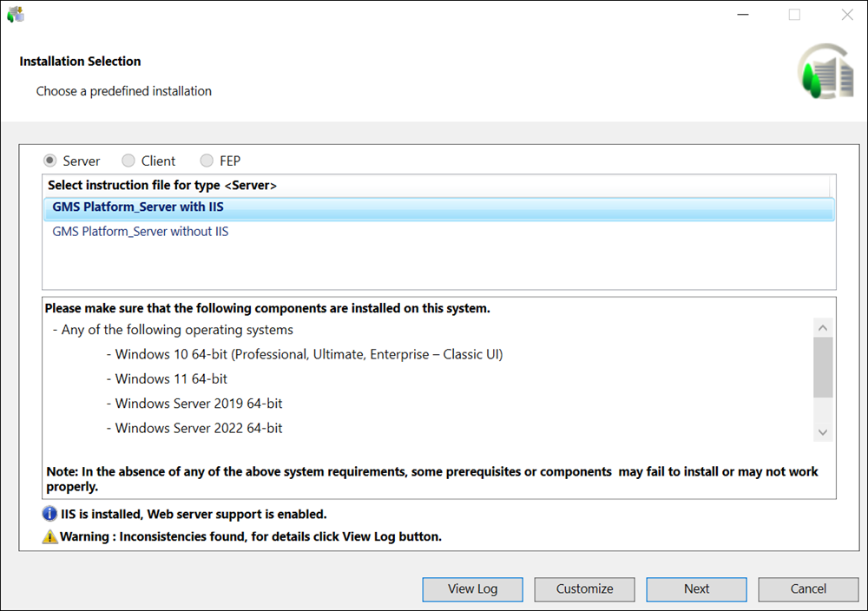This screenshot has height=611, width=868.
Task: Close the installer window
Action: tap(846, 15)
